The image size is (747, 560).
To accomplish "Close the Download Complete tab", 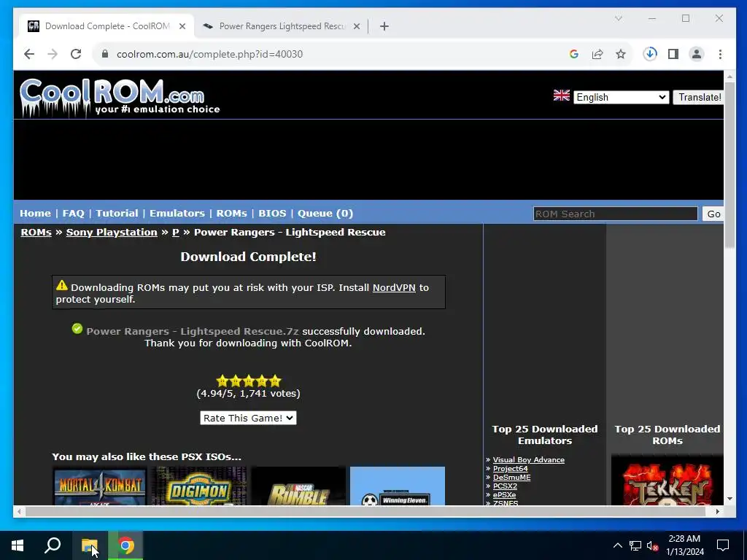I will coord(182,26).
